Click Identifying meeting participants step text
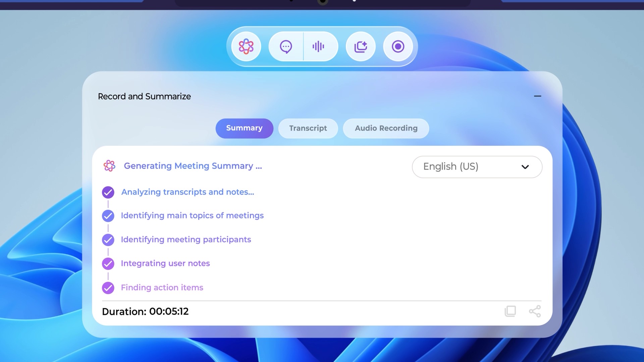The width and height of the screenshot is (644, 362). coord(186,240)
